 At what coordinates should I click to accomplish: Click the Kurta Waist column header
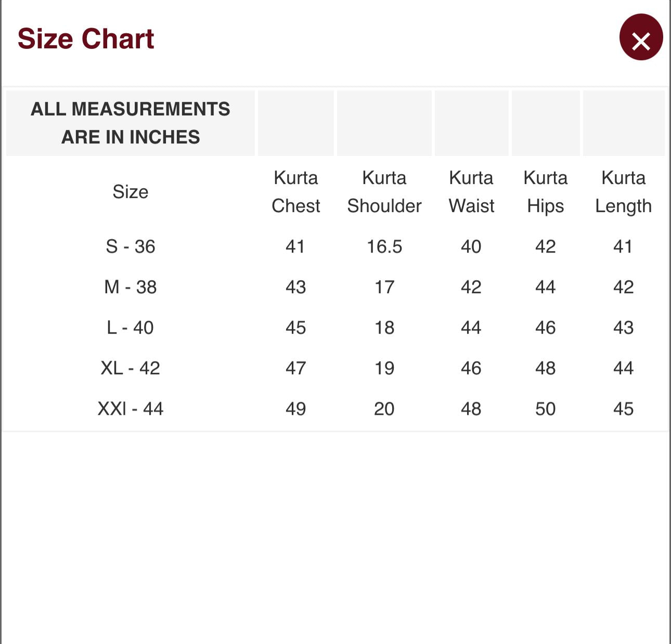pyautogui.click(x=471, y=192)
